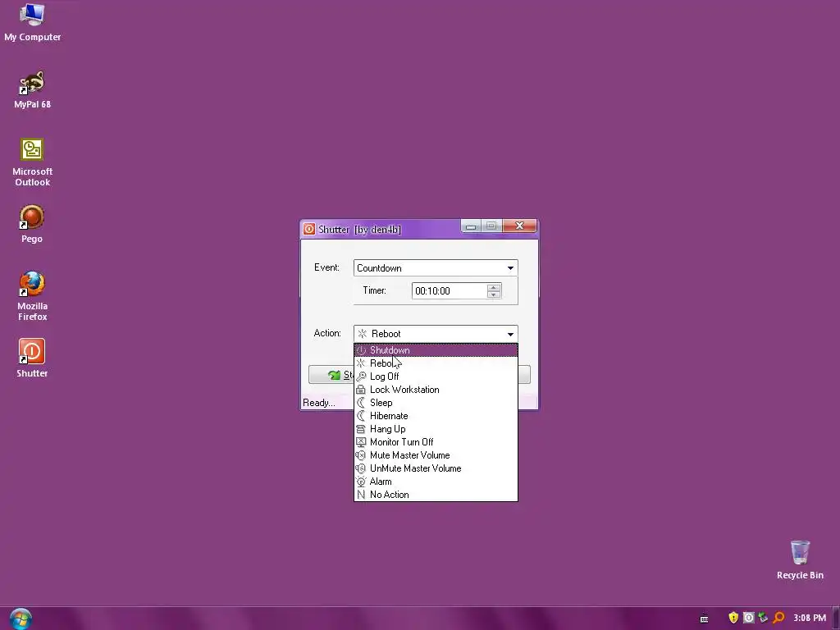Decrease the timer with down spinner arrow
840x630 pixels.
tap(493, 294)
